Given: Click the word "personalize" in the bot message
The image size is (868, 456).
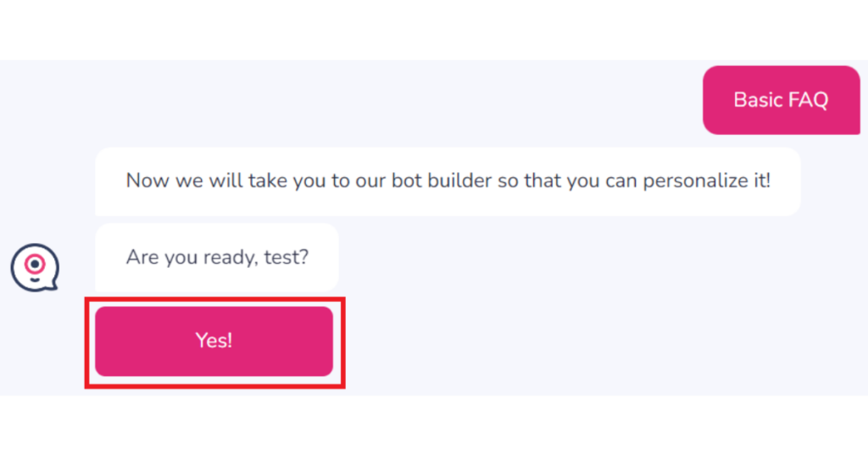Looking at the screenshot, I should coord(692,181).
